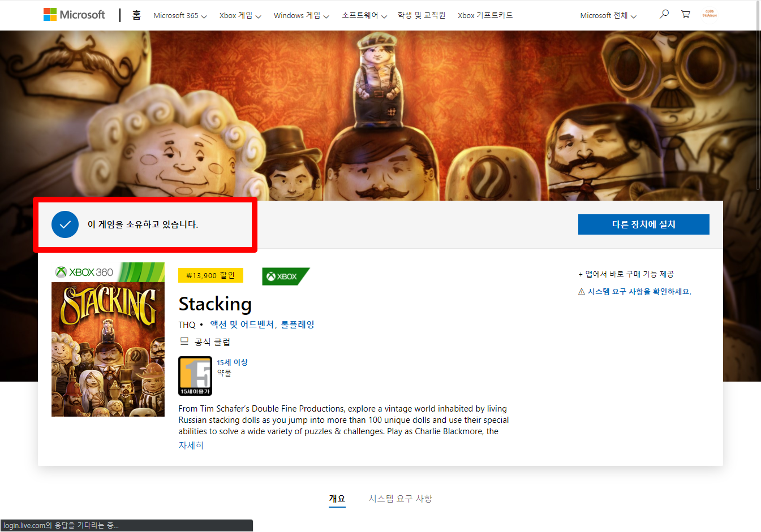The height and width of the screenshot is (532, 761).
Task: Go to 홈 in the navigation
Action: pos(136,15)
